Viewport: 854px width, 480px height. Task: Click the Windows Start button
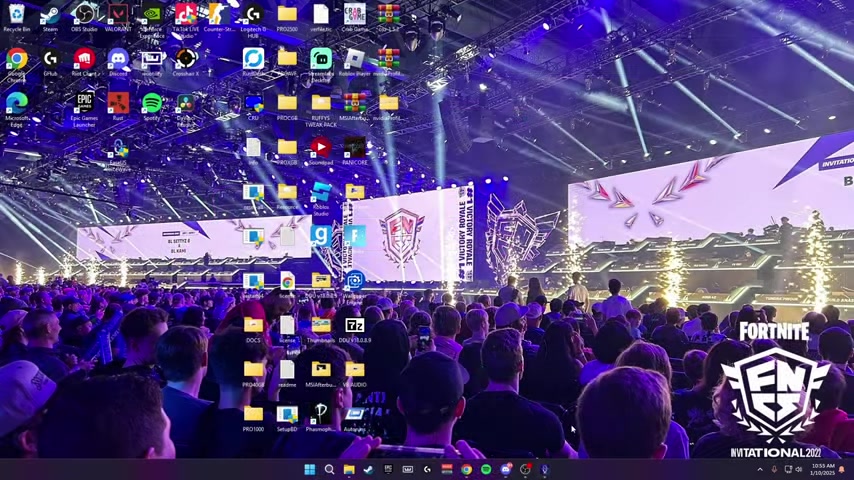309,469
